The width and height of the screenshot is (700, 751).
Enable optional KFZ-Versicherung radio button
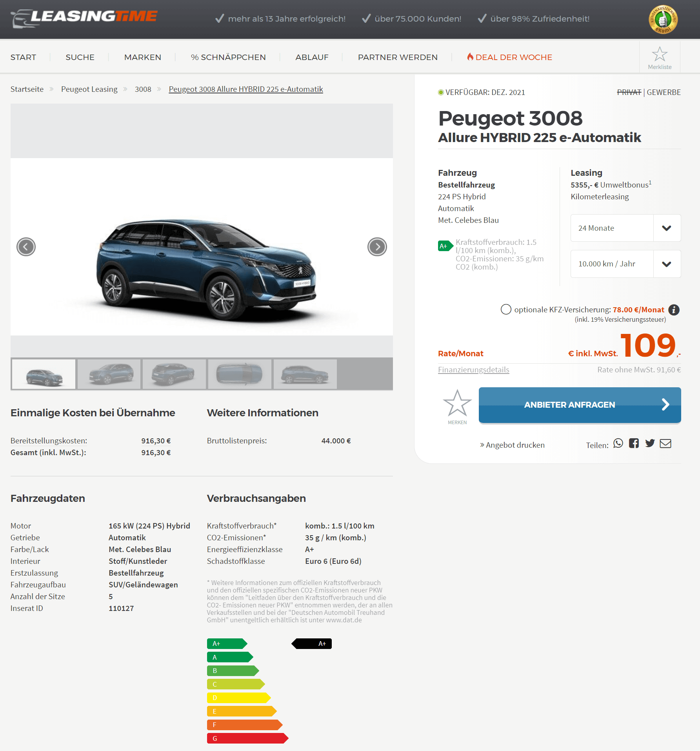[x=506, y=310]
